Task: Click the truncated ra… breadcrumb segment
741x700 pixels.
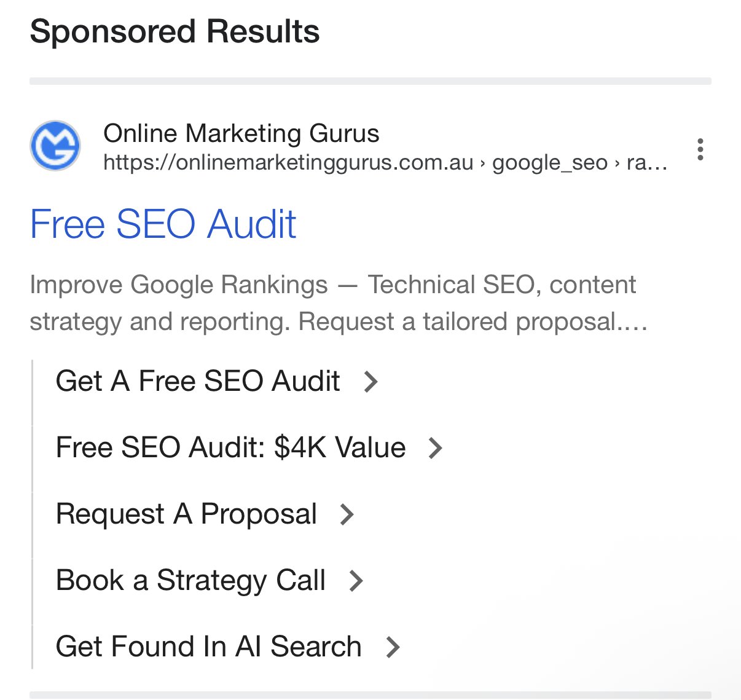Action: (x=647, y=162)
